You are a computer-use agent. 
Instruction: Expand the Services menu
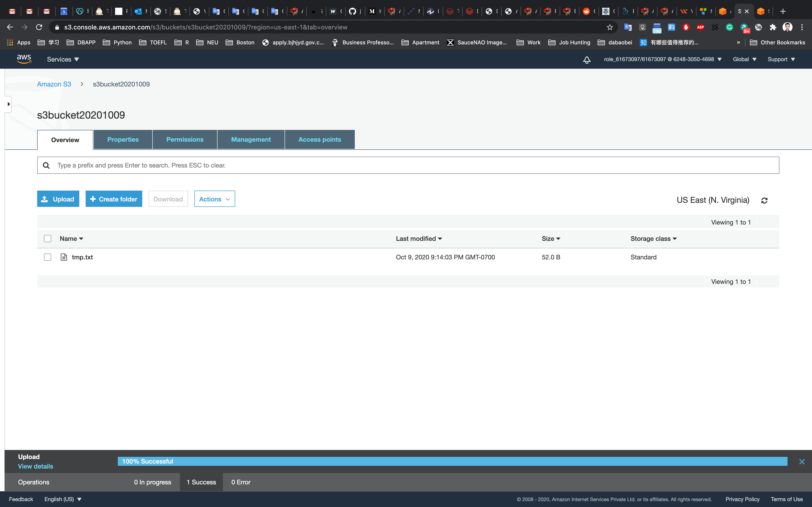click(x=63, y=59)
